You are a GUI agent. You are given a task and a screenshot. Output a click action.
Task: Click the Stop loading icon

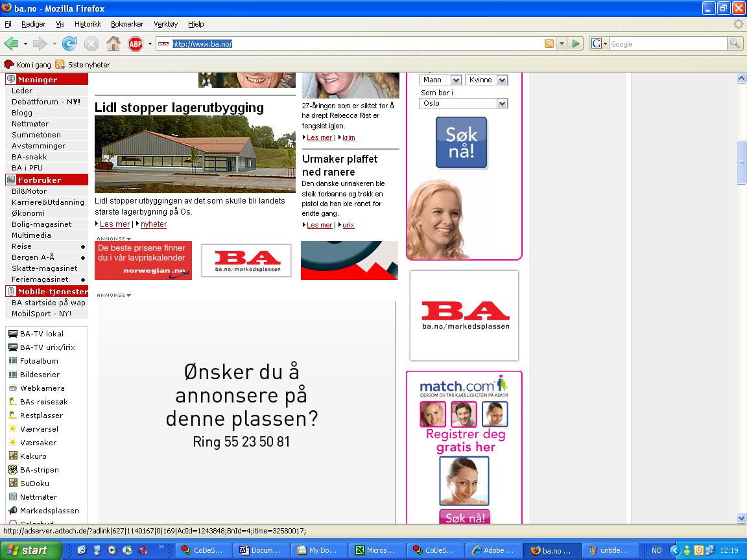coord(91,44)
